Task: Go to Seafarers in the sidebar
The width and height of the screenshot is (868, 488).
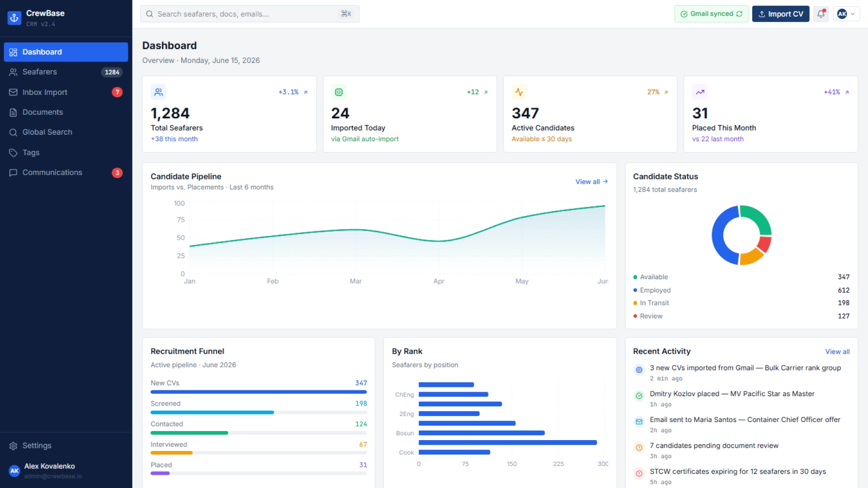Action: 66,72
